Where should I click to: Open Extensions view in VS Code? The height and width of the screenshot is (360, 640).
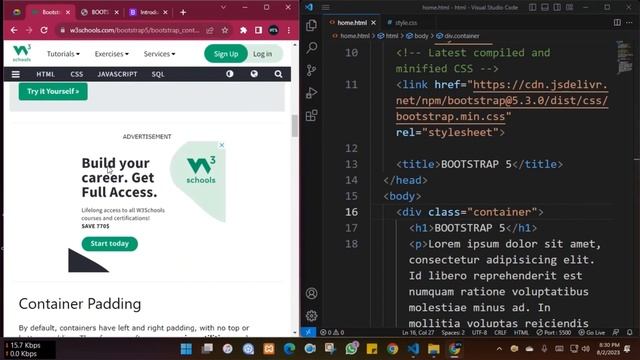pos(311,116)
